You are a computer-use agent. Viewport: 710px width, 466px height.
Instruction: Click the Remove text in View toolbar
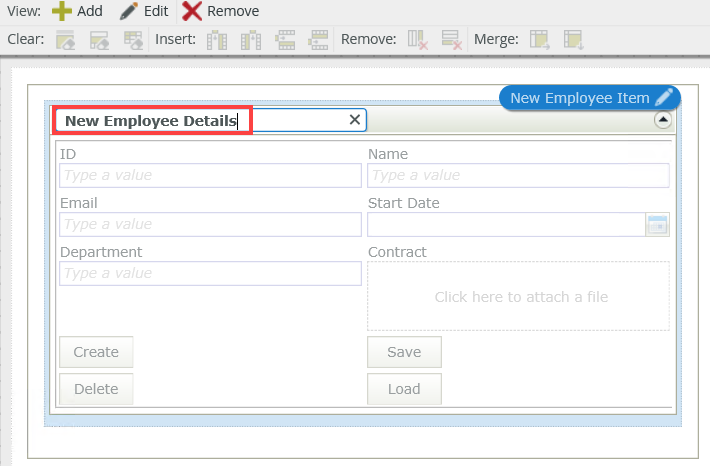coord(233,11)
